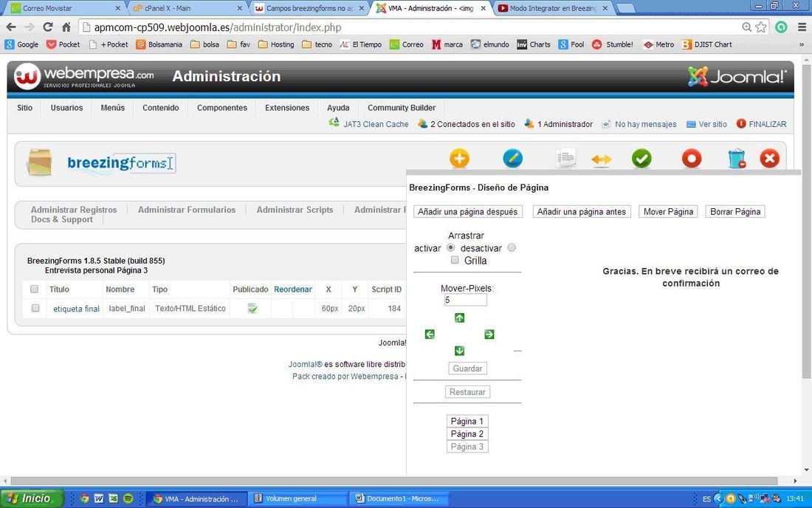The height and width of the screenshot is (508, 812).
Task: Click the browser reload icon
Action: coord(48,27)
